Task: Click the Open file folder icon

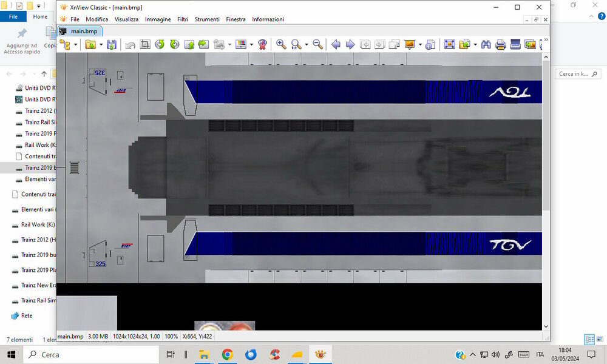Action: (x=90, y=44)
